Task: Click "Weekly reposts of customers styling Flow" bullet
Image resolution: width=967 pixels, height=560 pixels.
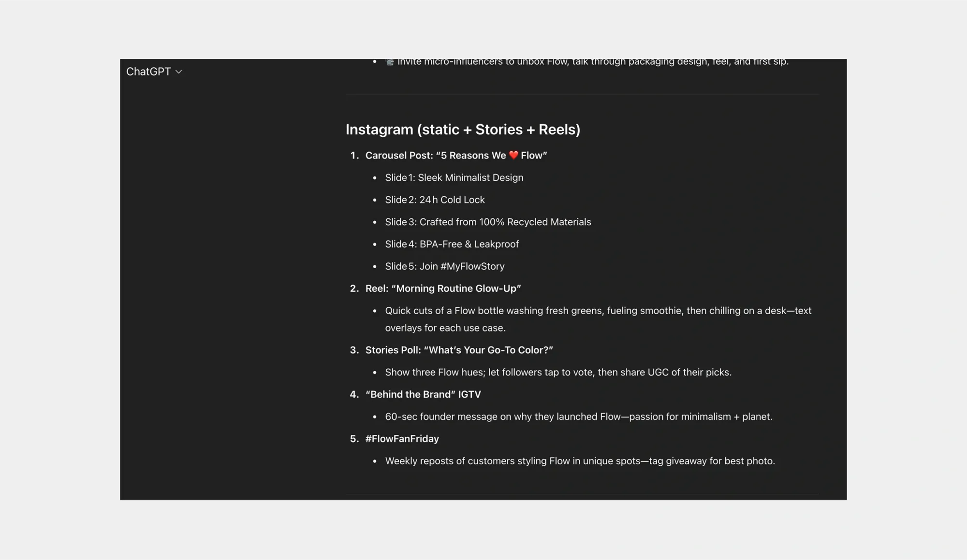Action: coord(580,461)
